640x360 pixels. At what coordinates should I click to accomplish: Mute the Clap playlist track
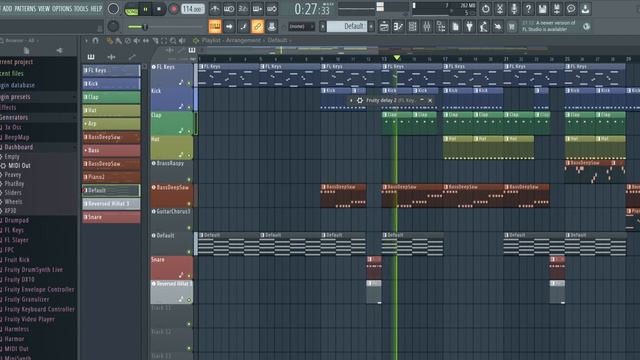(x=189, y=131)
